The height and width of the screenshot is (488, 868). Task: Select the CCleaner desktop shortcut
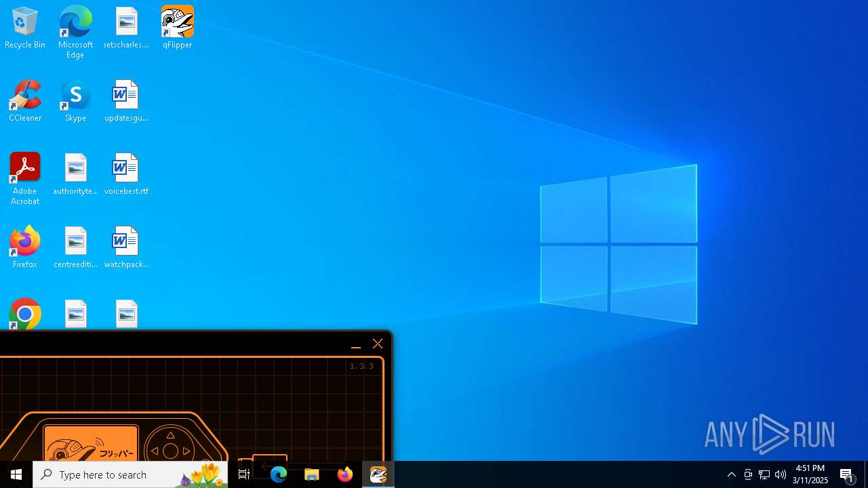pyautogui.click(x=25, y=102)
